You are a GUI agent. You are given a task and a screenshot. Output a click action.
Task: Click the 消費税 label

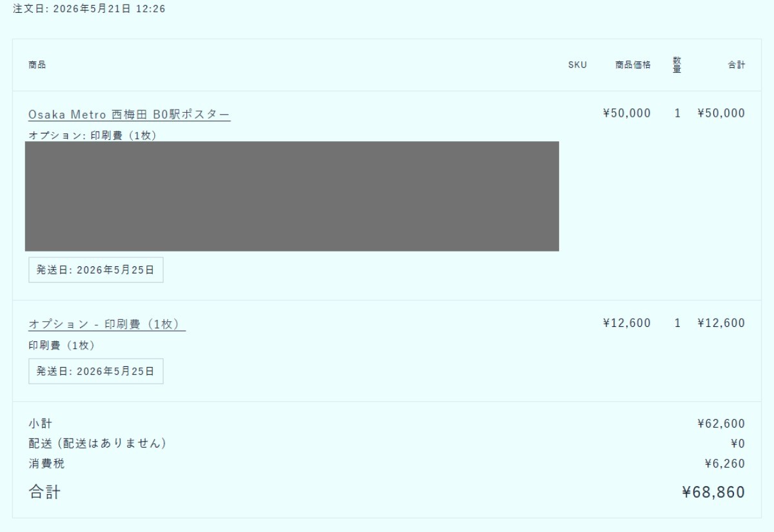tap(46, 464)
